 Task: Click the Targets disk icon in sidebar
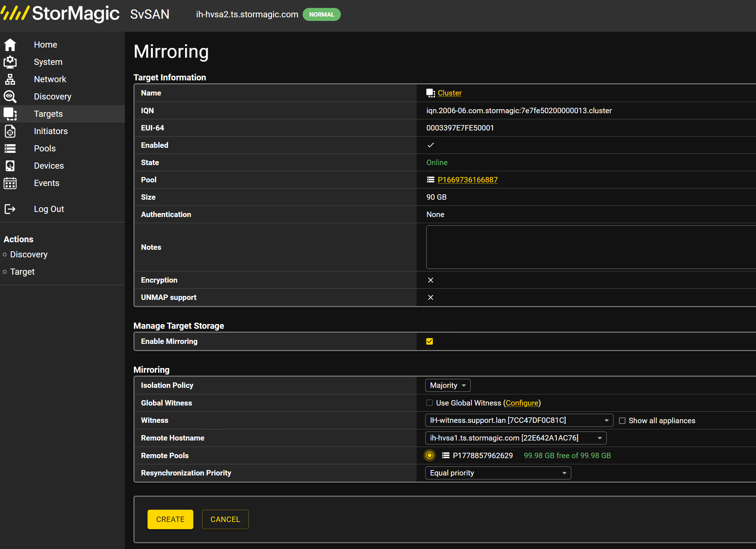pos(10,114)
